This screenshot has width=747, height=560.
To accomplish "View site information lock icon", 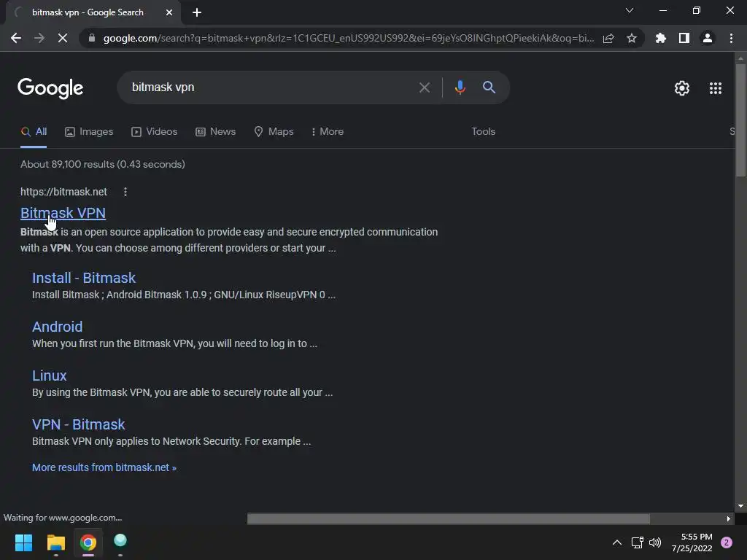I will pyautogui.click(x=91, y=38).
